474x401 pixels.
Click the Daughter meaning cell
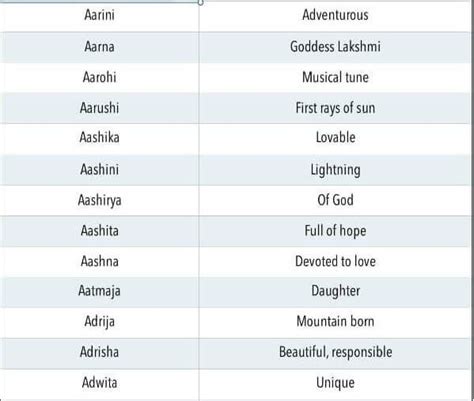pyautogui.click(x=335, y=292)
